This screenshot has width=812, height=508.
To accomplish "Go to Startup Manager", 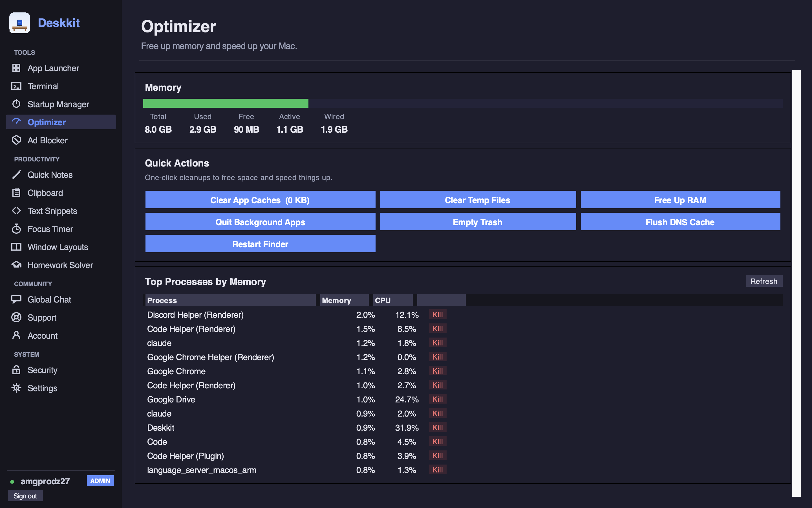I will click(61, 104).
